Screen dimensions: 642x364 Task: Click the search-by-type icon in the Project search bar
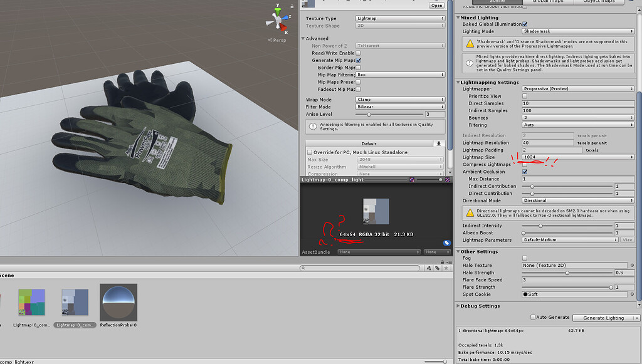click(x=428, y=268)
